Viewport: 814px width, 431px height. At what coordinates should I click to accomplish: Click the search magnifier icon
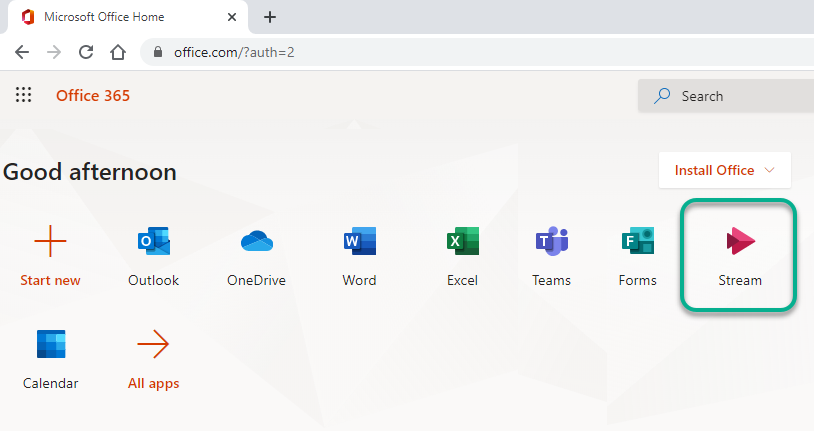662,96
